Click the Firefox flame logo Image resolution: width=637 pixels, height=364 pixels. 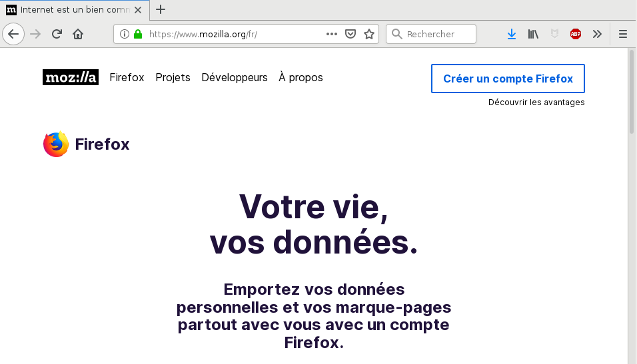[56, 144]
